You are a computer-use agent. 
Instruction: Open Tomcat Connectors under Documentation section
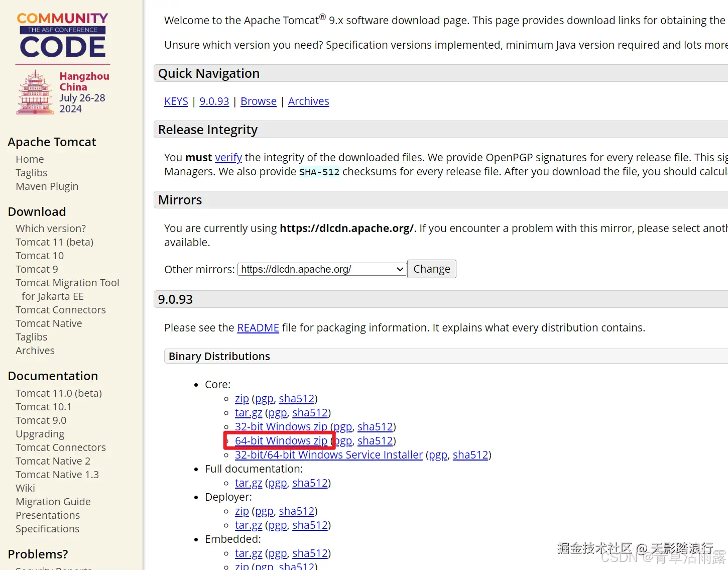(x=61, y=447)
